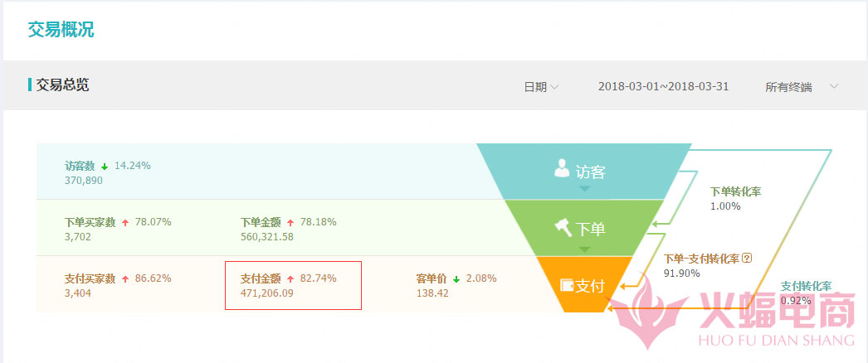Screen dimensions: 868x363
Task: Click the red up arrow beside 支付买家数
Action: tap(125, 278)
